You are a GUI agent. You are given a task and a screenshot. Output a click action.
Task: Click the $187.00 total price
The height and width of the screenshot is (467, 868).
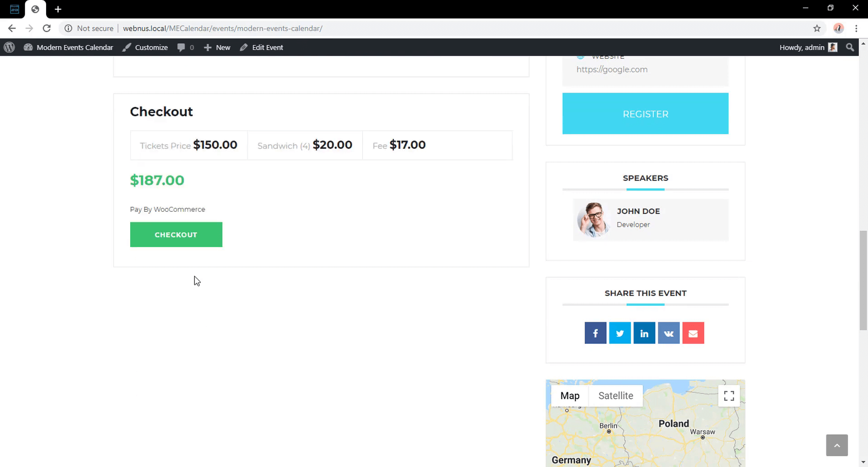point(157,180)
